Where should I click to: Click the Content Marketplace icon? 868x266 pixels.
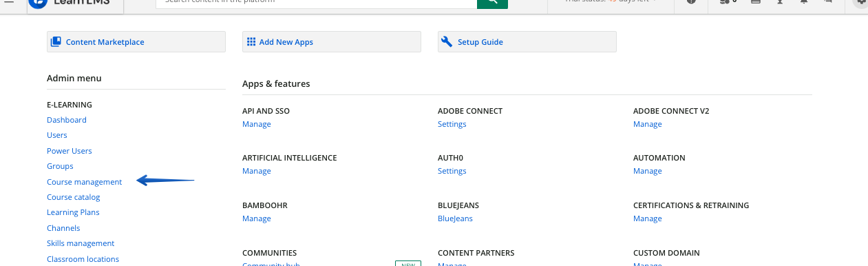pos(56,42)
